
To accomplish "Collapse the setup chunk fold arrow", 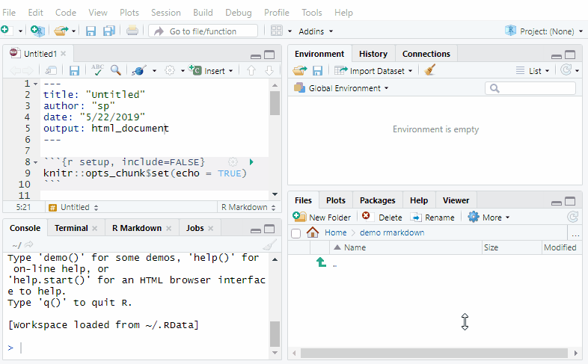I will point(36,162).
